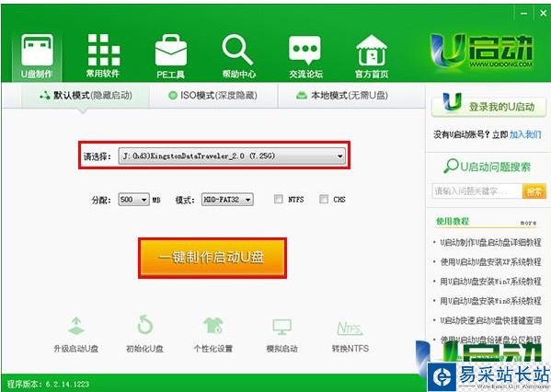The width and height of the screenshot is (551, 392).
Task: Click the more link beside 使用教程
Action: tap(528, 223)
